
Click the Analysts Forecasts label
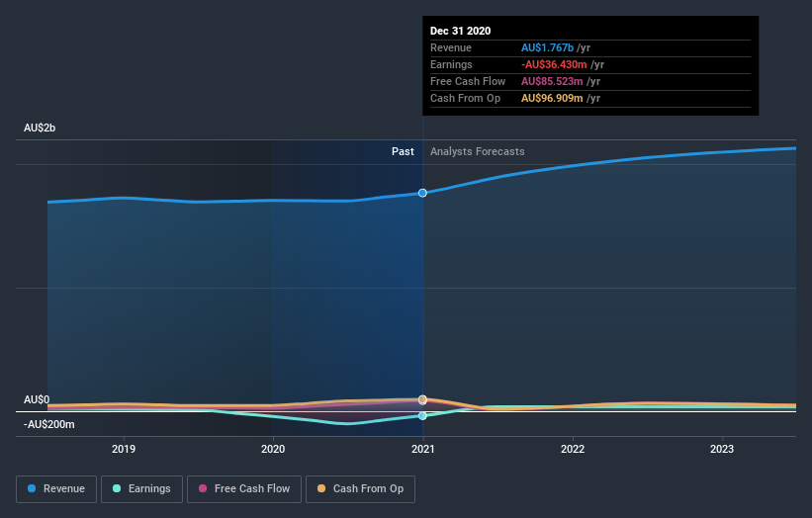coord(477,151)
